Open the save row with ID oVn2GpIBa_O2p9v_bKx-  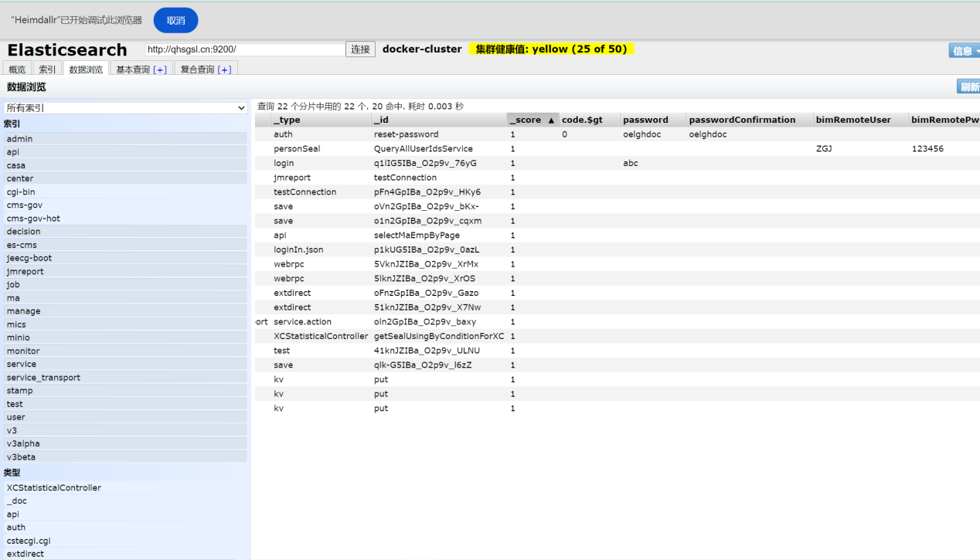click(x=618, y=207)
